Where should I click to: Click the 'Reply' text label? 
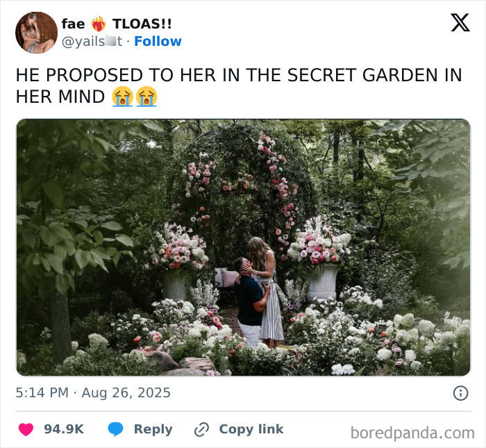(153, 429)
